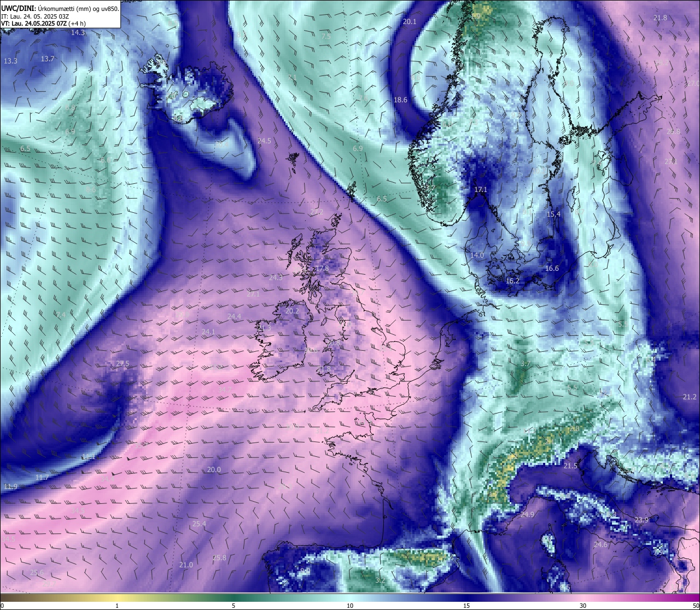Viewport: 700px width, 610px height.
Task: Click the 15 tick on colour scale
Action: pyautogui.click(x=466, y=606)
